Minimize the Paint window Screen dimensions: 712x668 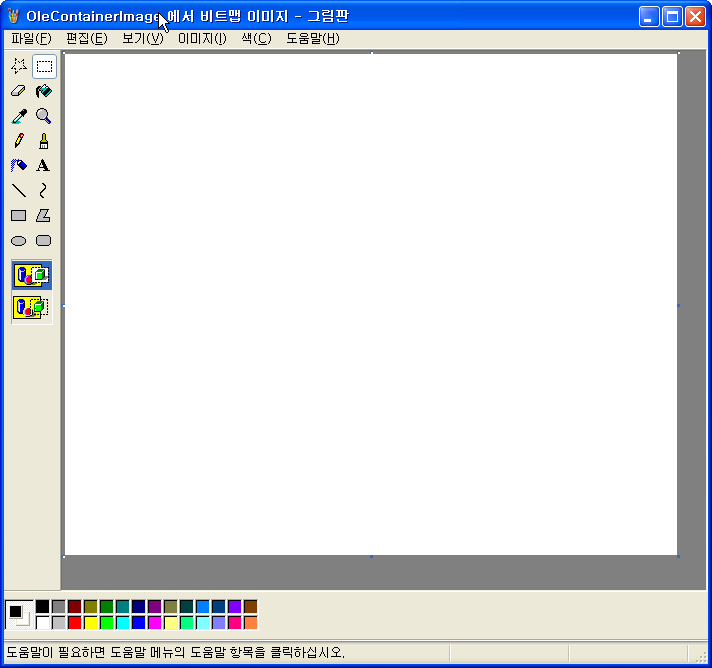click(649, 17)
